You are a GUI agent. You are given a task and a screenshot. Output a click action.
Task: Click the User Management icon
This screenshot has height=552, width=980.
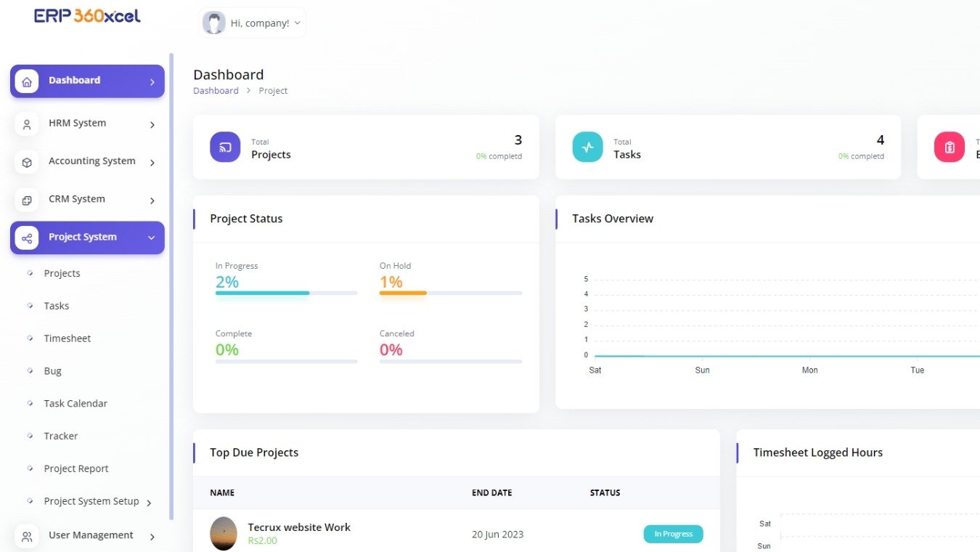[26, 536]
